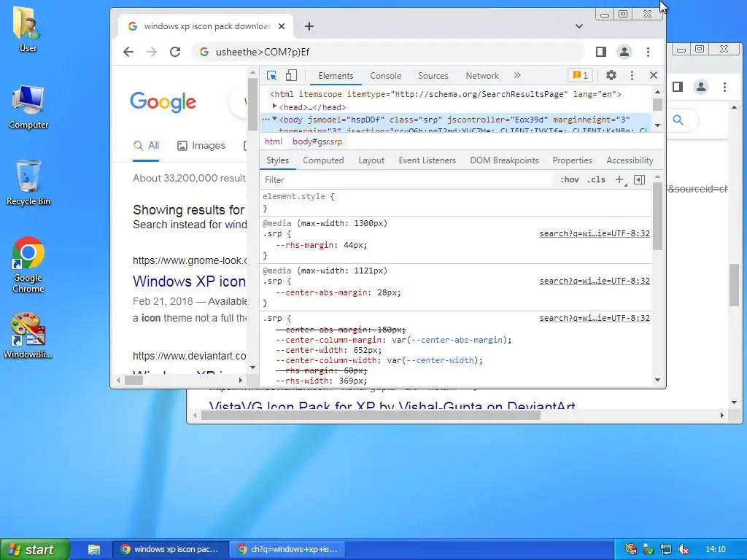The width and height of the screenshot is (747, 560).
Task: Click the muted volume tray icon
Action: pyautogui.click(x=684, y=550)
